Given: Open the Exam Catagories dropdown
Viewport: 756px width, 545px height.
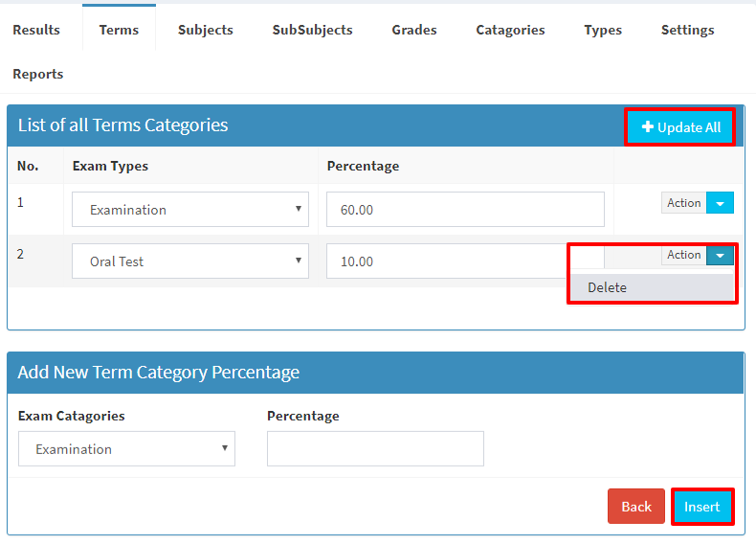Looking at the screenshot, I should coord(127,449).
